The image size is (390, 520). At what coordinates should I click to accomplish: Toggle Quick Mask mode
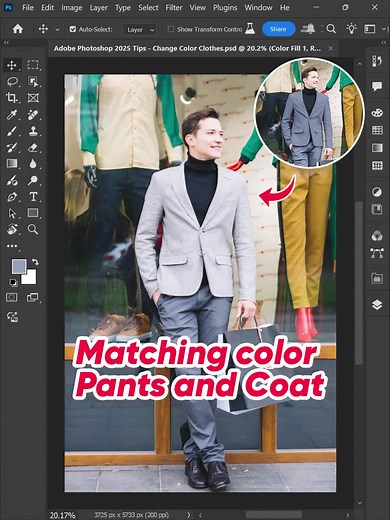(x=12, y=297)
